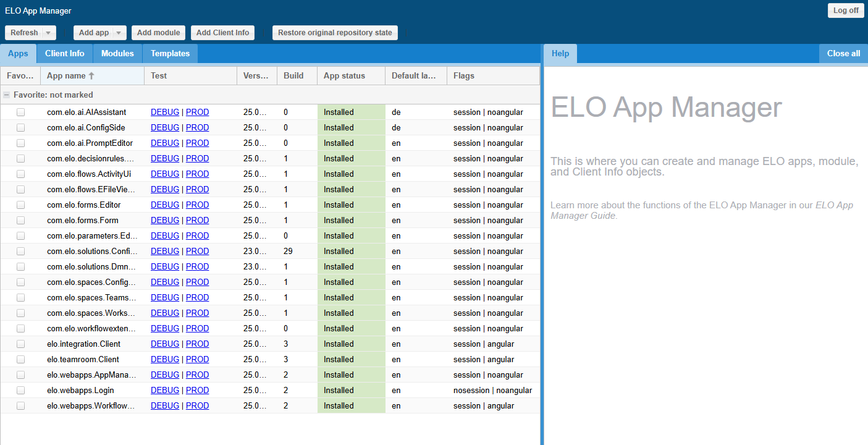
Task: Open the Refresh dropdown arrow
Action: point(49,33)
